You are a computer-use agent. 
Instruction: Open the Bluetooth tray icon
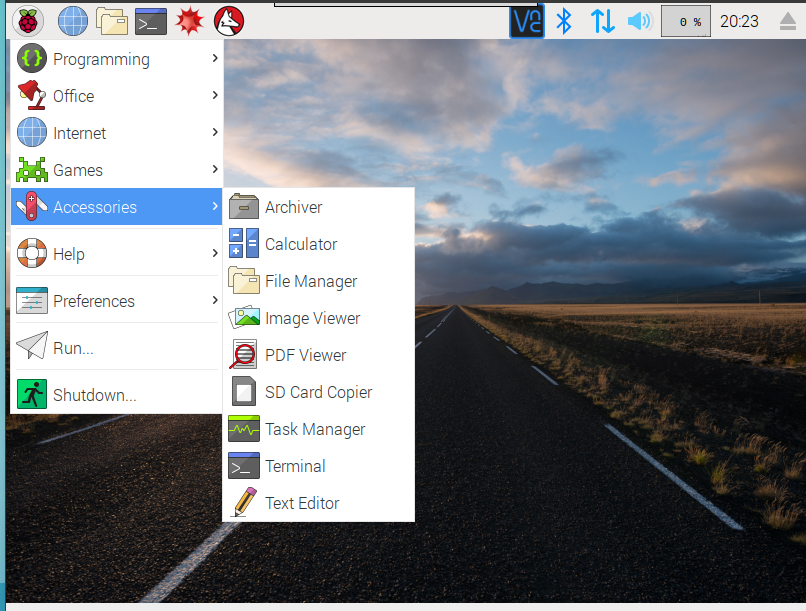click(564, 21)
